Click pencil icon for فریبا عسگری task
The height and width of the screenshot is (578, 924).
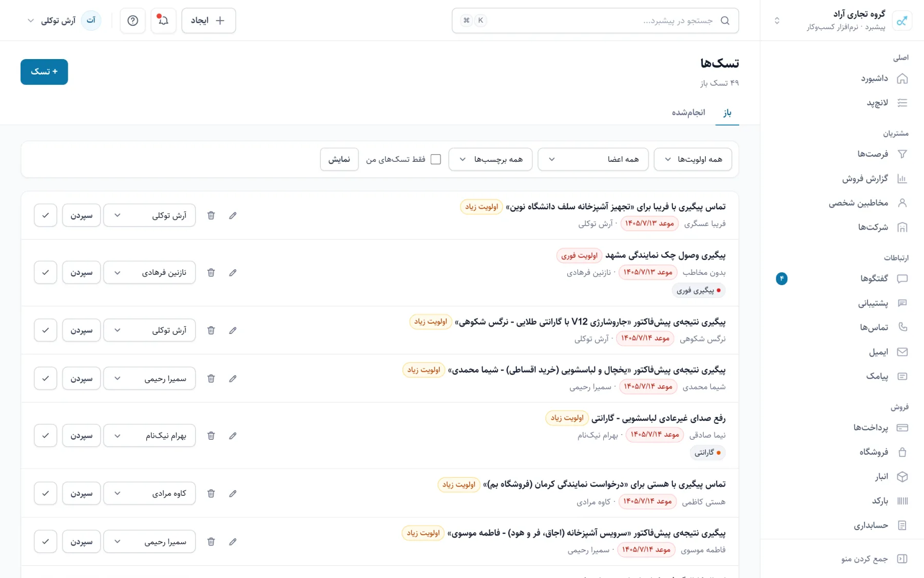pos(233,215)
